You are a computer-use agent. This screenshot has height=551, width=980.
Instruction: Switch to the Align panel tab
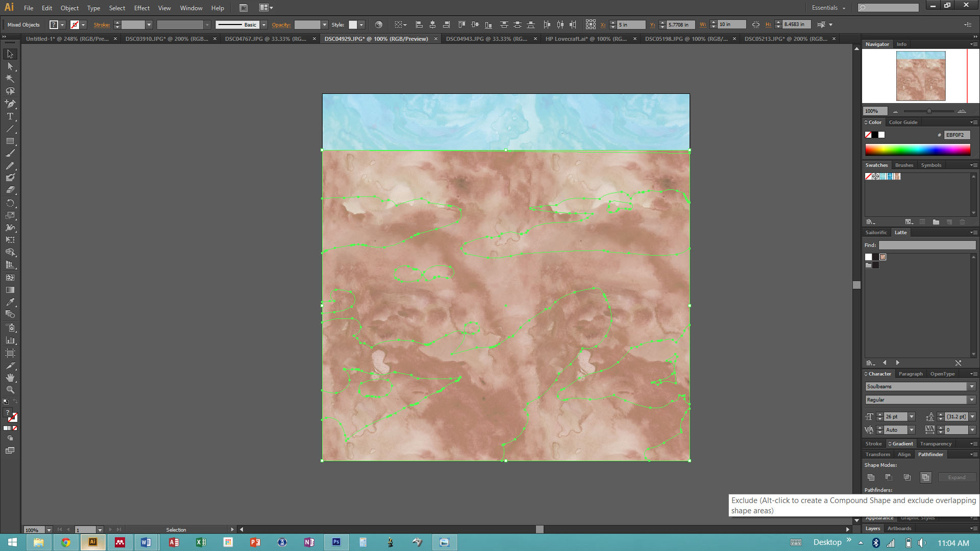pyautogui.click(x=904, y=455)
